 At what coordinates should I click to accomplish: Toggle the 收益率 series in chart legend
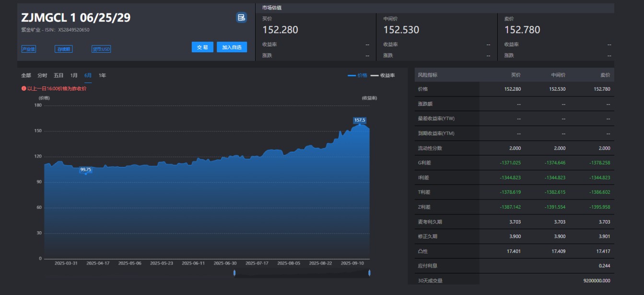pyautogui.click(x=383, y=75)
